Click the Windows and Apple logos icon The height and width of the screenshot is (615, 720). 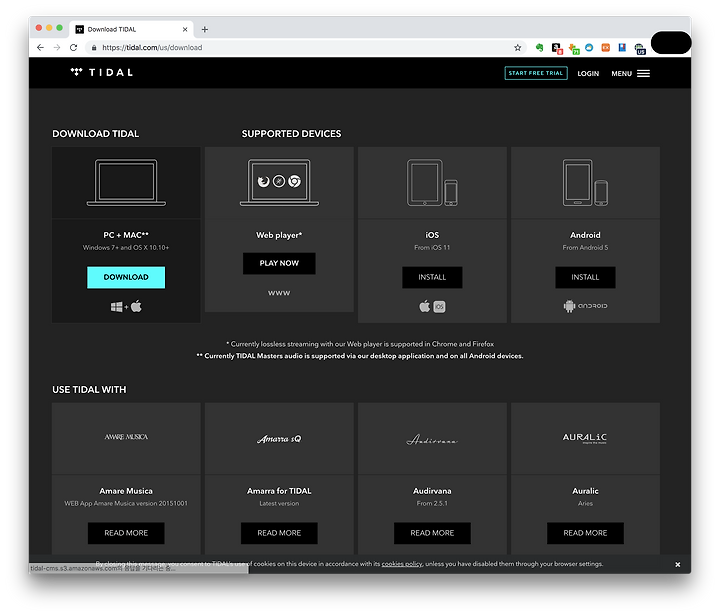click(x=126, y=306)
